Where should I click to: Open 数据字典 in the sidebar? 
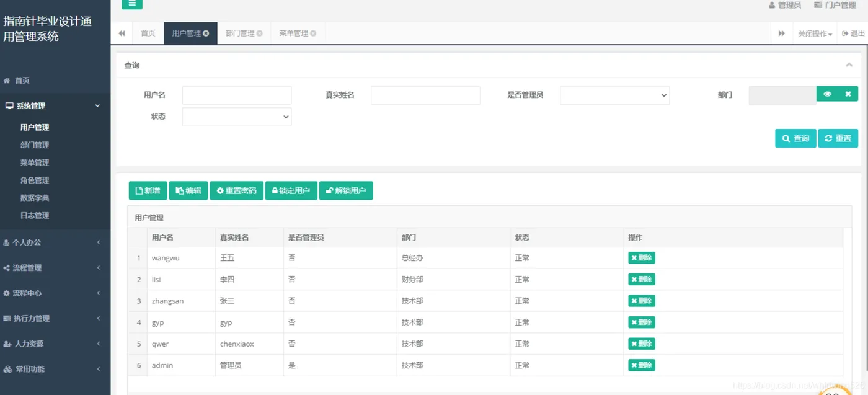pyautogui.click(x=35, y=198)
